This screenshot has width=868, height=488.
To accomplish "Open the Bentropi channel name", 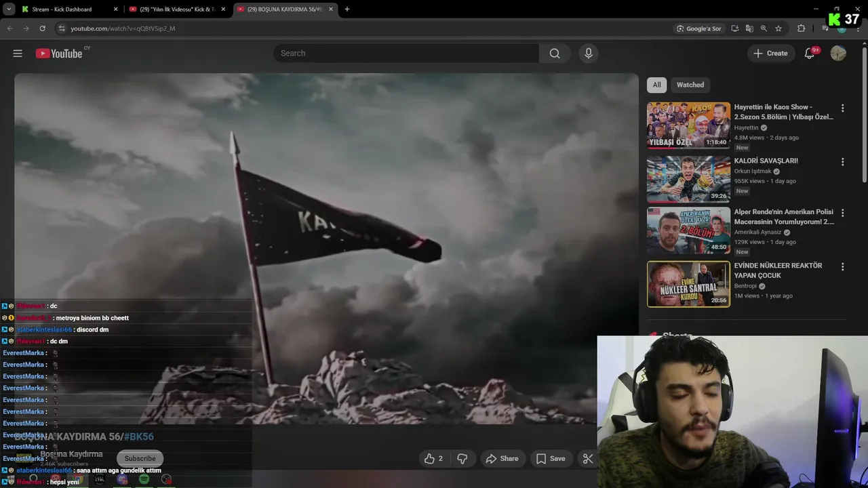I will click(x=745, y=286).
